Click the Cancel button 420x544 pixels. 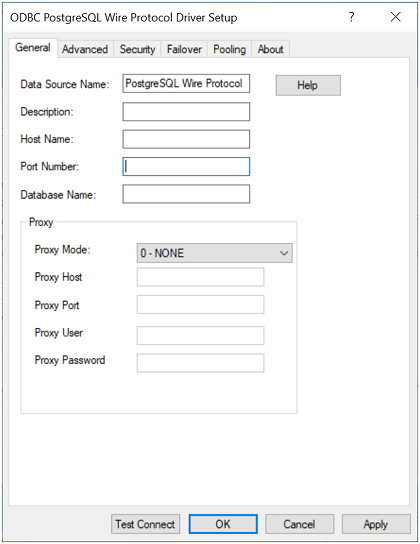(299, 524)
